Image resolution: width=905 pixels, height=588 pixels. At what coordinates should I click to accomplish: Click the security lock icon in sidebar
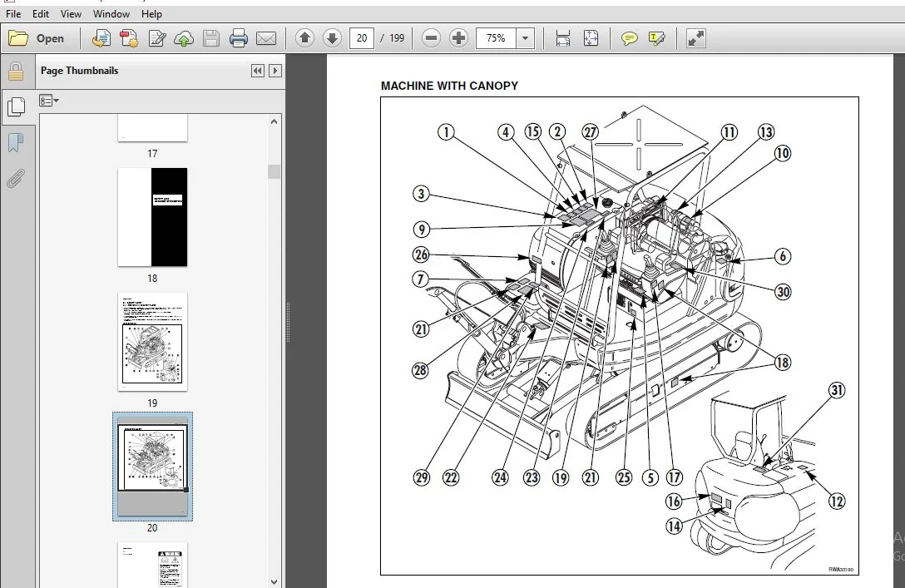point(16,72)
